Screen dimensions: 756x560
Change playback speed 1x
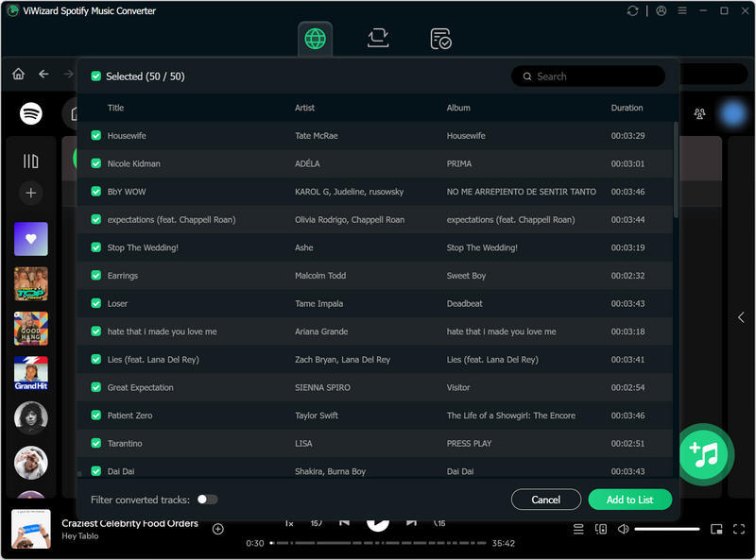(289, 523)
